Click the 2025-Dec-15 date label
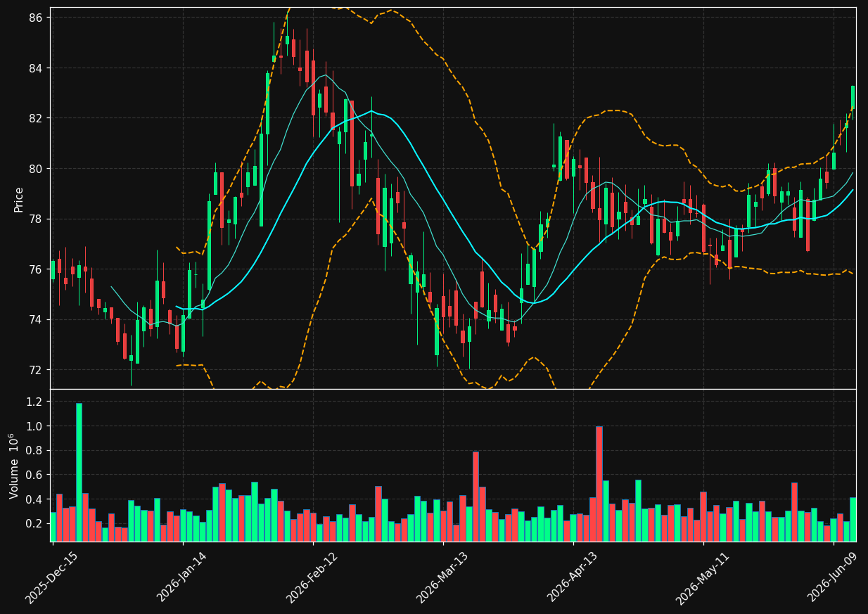The height and width of the screenshot is (614, 868). pos(51,577)
